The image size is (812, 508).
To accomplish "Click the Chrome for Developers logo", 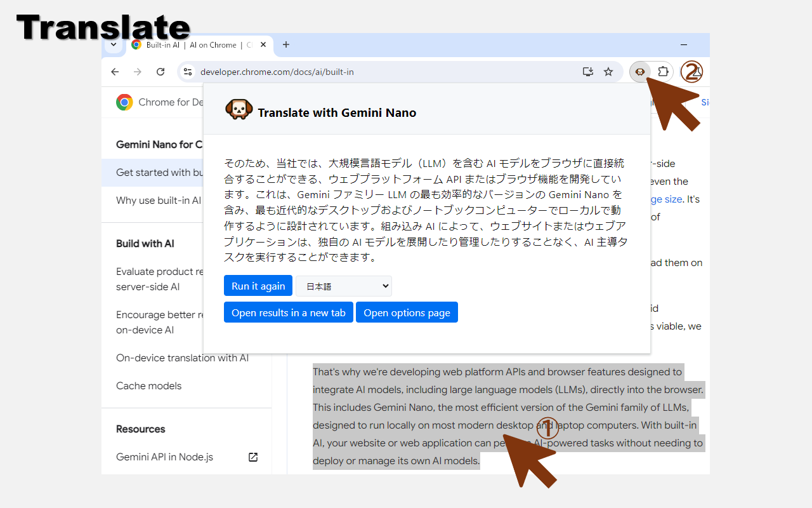I will 124,102.
